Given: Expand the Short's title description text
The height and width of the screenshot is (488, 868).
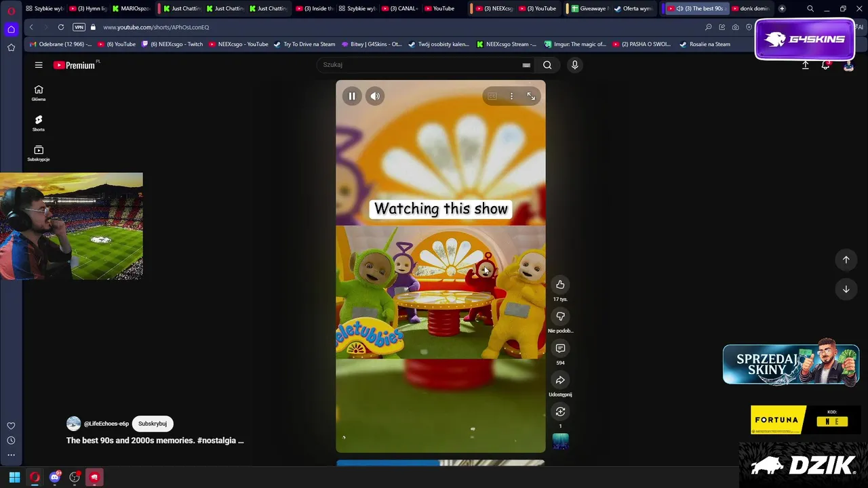Looking at the screenshot, I should pos(155,441).
